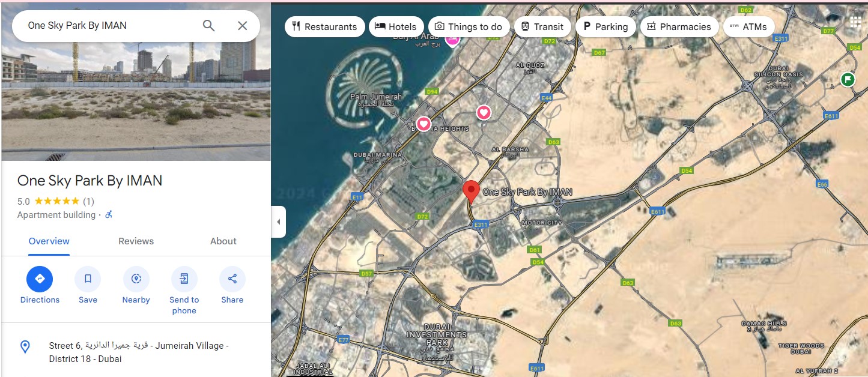Click the Palm Jumeirah map label
The height and width of the screenshot is (377, 868).
pyautogui.click(x=376, y=100)
